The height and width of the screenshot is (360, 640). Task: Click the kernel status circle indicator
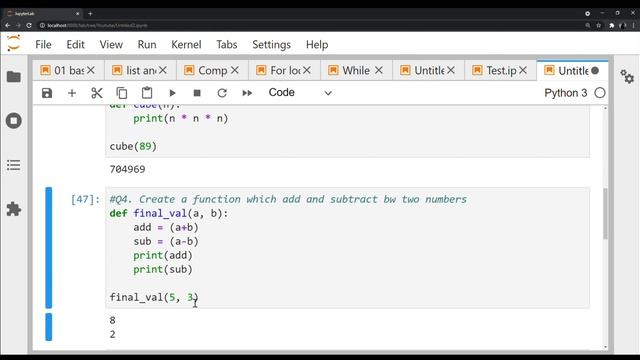point(600,93)
